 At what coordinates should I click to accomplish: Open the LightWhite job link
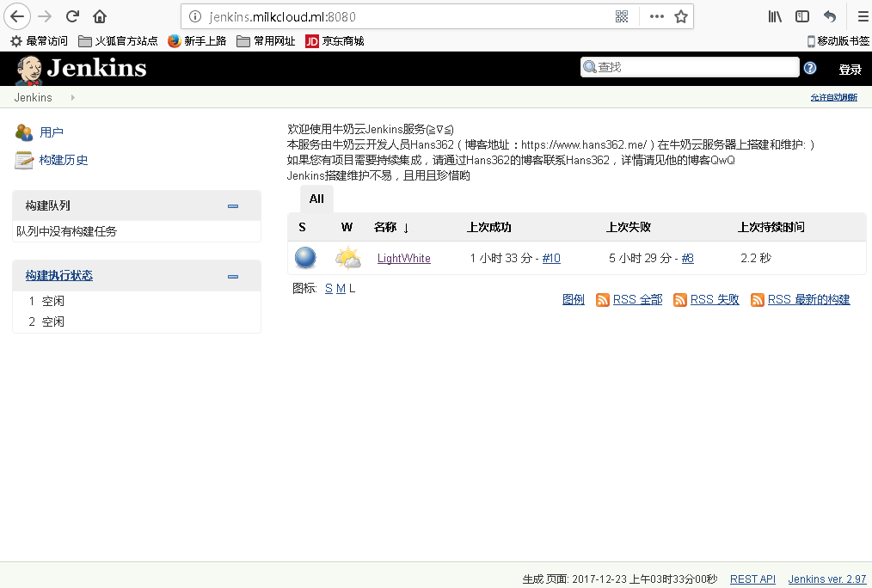(403, 259)
